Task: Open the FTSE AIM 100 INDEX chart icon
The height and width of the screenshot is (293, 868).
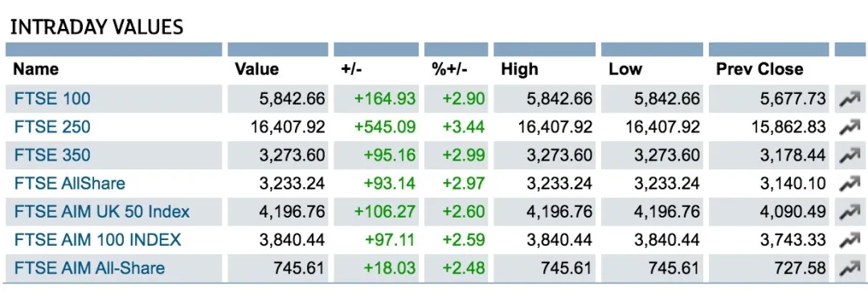Action: click(850, 241)
